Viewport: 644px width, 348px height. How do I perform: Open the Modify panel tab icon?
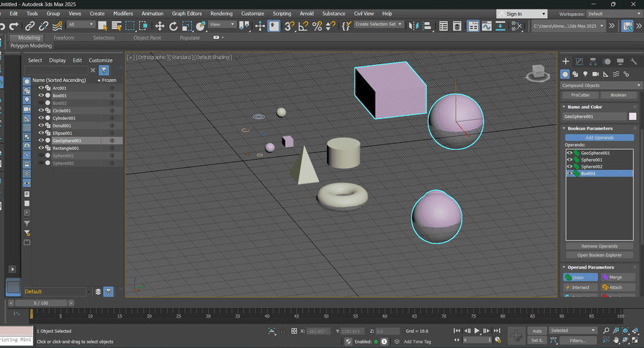click(579, 62)
